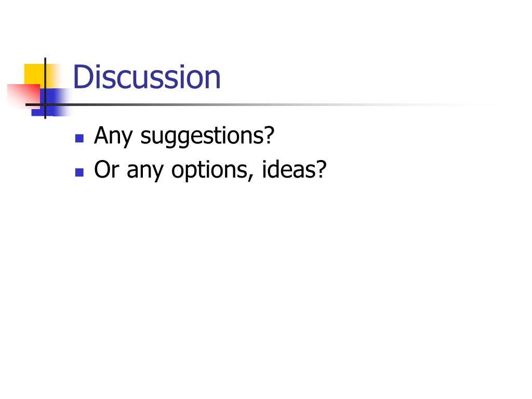The height and width of the screenshot is (399, 532).
Task: Click lowercase 'any' in the second bullet
Action: pos(145,171)
